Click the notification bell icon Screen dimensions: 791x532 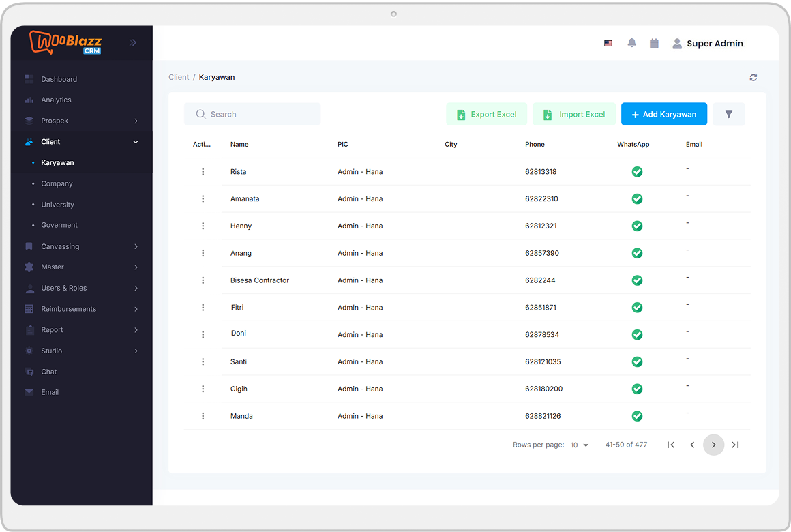[x=631, y=43]
